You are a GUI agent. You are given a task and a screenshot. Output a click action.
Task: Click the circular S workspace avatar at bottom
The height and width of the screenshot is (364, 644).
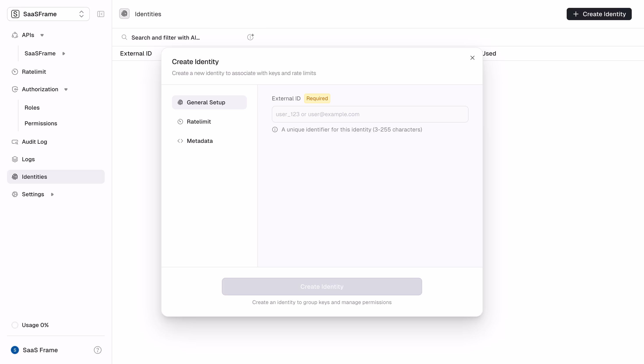tap(15, 350)
